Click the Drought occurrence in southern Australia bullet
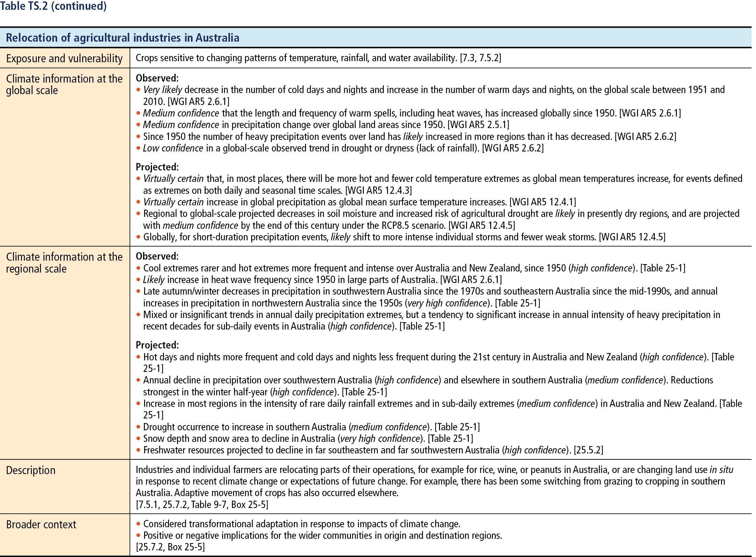756x557 pixels. pos(308,427)
